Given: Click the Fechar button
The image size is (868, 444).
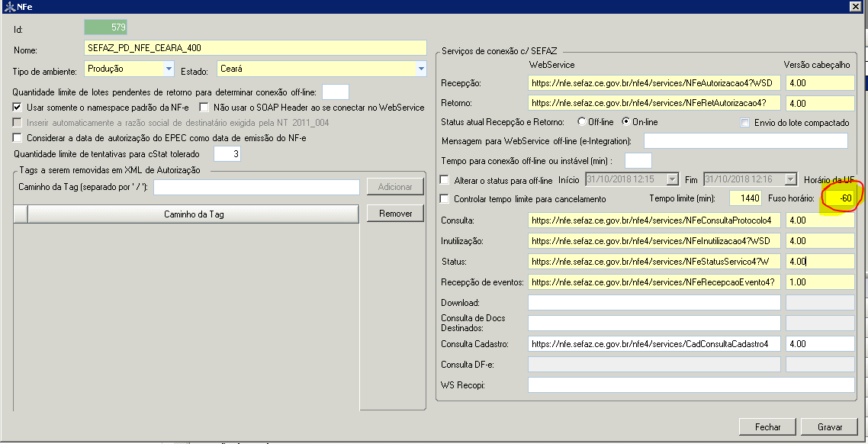Looking at the screenshot, I should tap(767, 426).
